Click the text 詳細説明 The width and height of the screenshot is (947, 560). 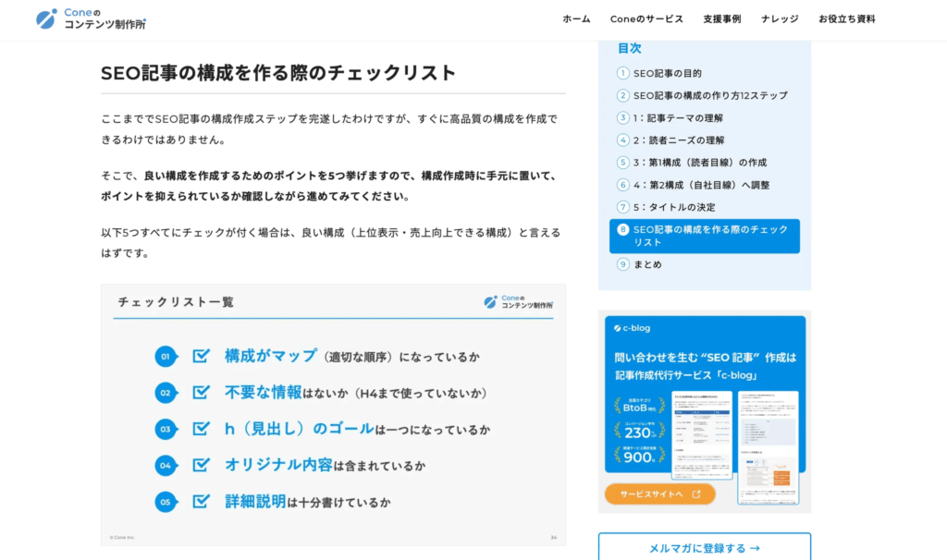coord(255,501)
